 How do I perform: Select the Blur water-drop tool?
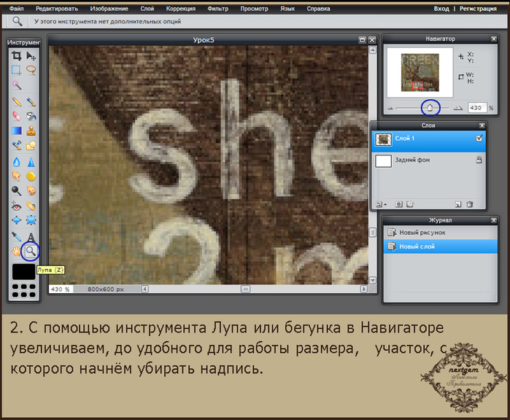point(16,162)
